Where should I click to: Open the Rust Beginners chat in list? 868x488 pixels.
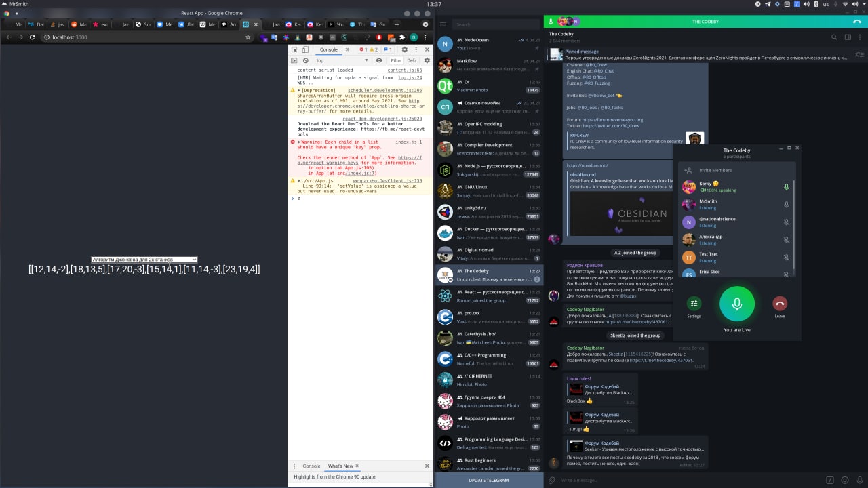coord(489,464)
